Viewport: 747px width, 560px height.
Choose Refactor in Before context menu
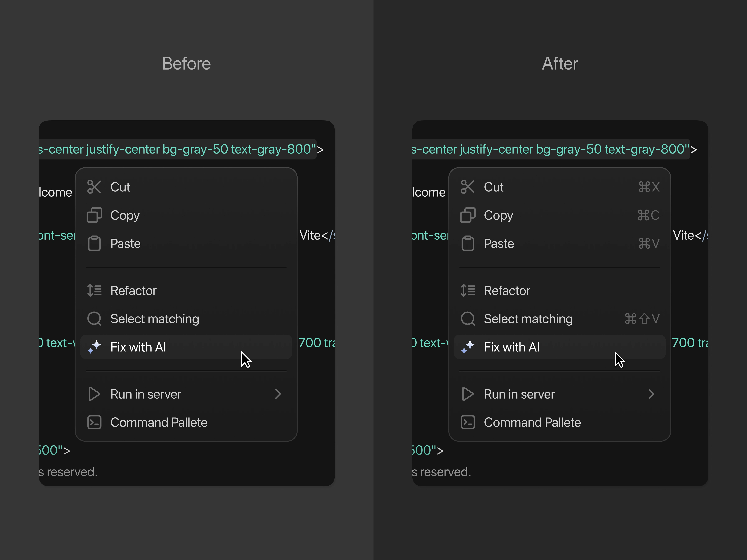tap(133, 291)
